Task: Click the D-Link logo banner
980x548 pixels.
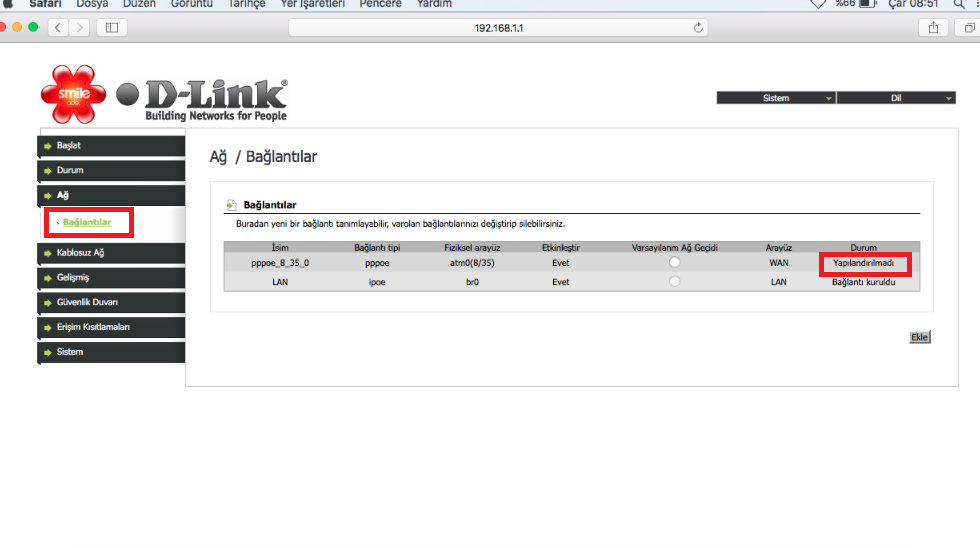Action: [202, 99]
